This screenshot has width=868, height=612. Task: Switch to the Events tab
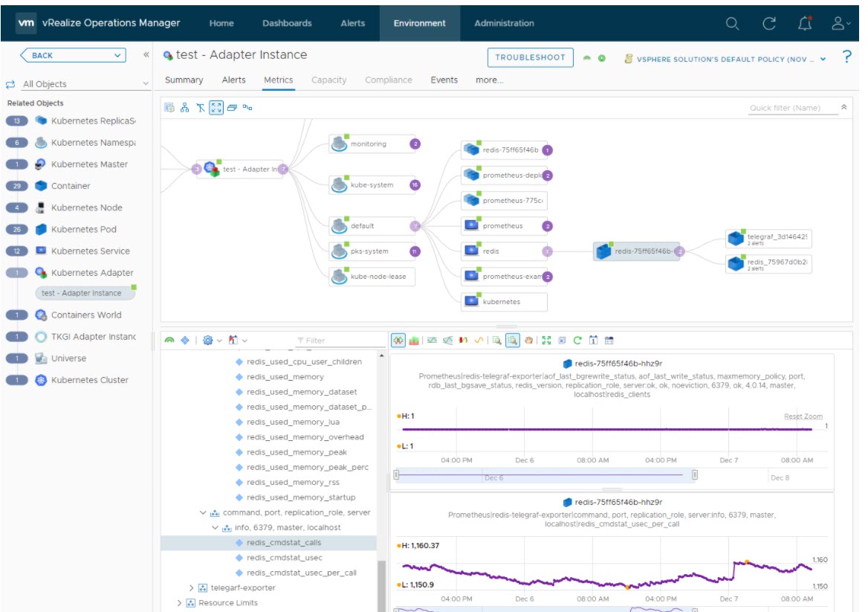click(x=444, y=80)
